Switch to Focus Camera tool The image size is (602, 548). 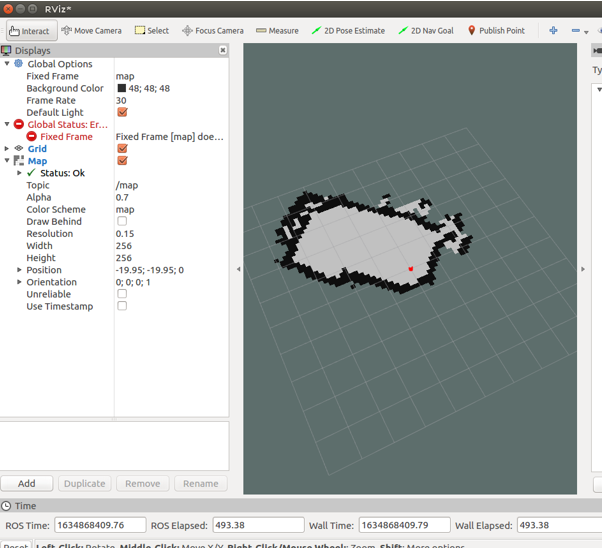point(212,31)
